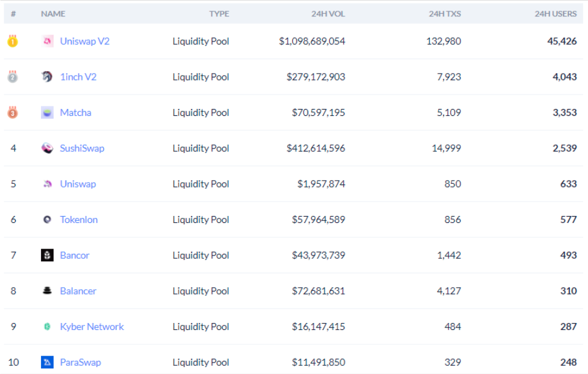Screen dimensions: 588x374
Task: Click the Uniswap unicorn logo in row 5
Action: point(47,183)
